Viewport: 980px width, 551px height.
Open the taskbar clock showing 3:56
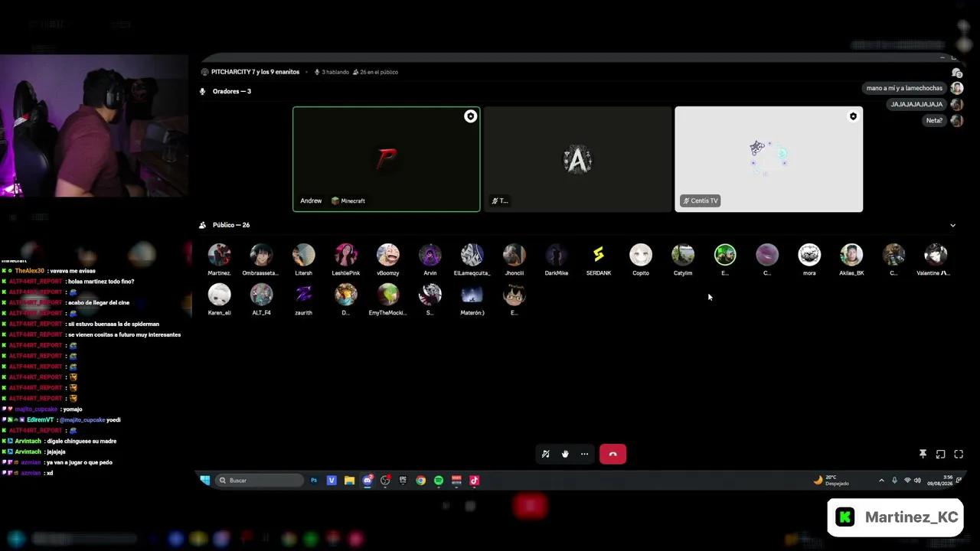pyautogui.click(x=940, y=481)
